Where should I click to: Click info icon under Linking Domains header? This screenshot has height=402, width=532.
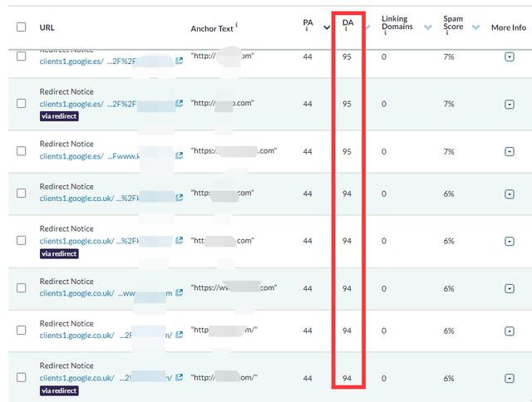pyautogui.click(x=385, y=33)
